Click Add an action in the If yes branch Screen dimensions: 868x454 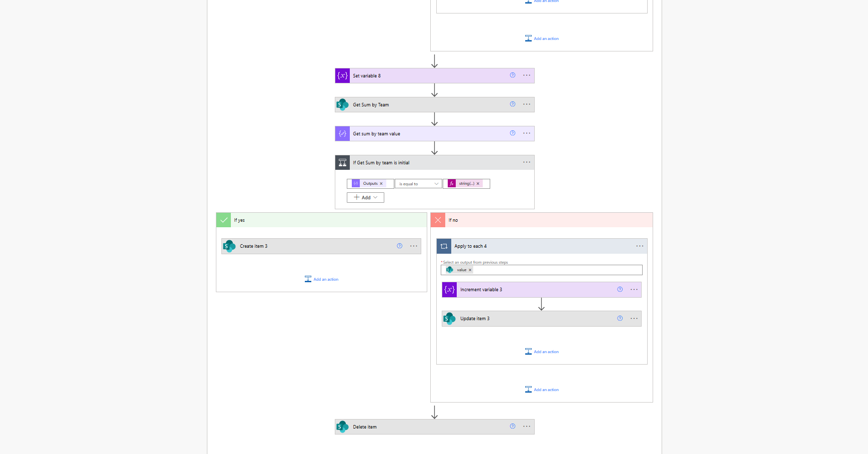(x=322, y=279)
